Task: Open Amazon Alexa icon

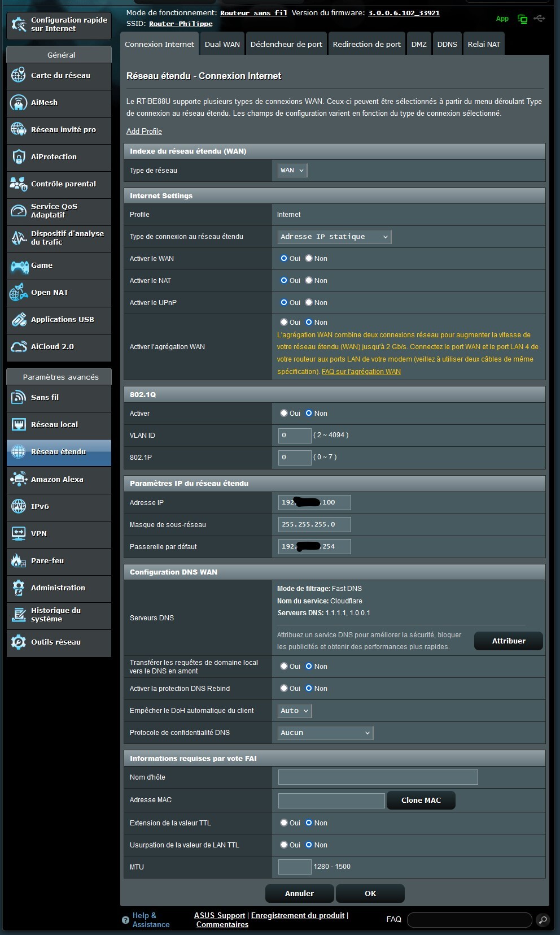Action: (x=19, y=479)
